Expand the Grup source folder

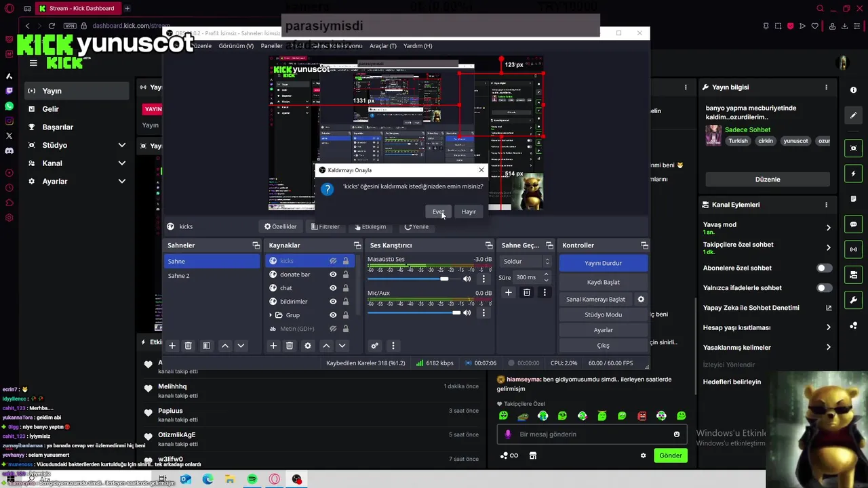tap(271, 315)
